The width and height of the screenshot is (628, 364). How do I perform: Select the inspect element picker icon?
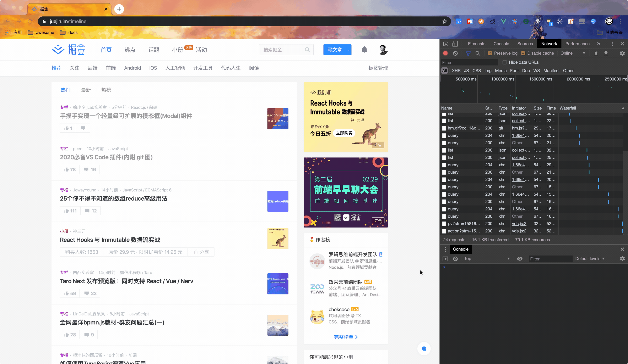(x=446, y=44)
